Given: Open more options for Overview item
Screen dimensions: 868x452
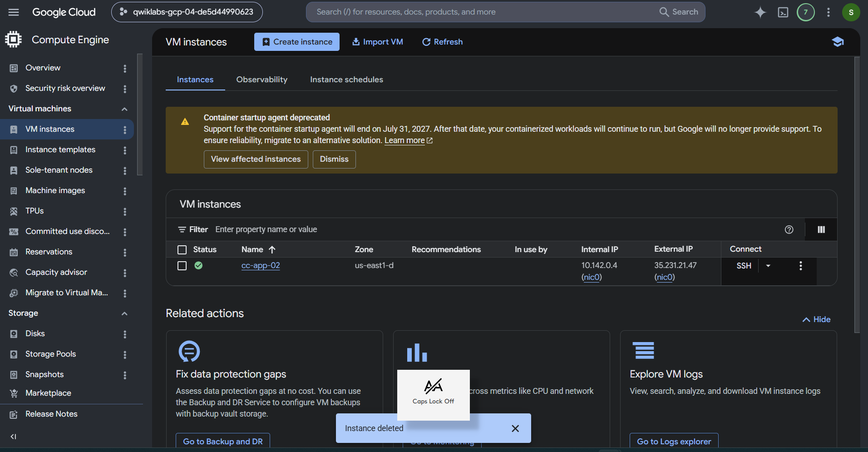Looking at the screenshot, I should coord(125,68).
